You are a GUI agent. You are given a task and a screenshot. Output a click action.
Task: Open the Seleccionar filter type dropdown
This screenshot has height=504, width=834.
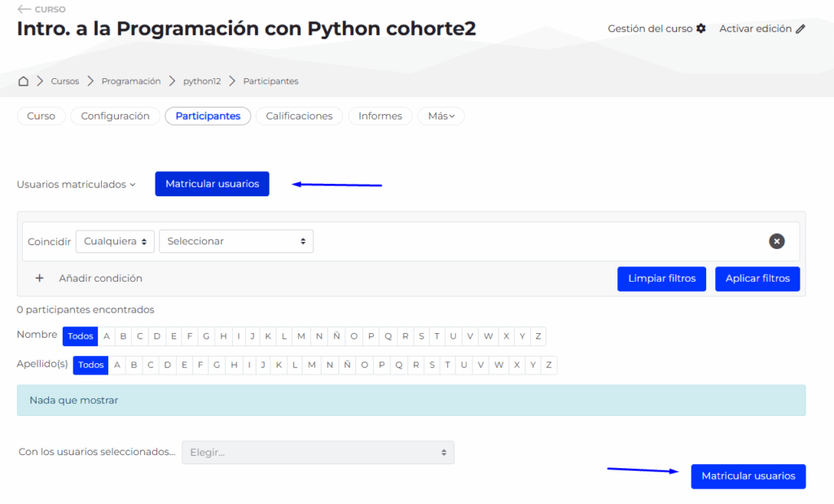[x=235, y=241]
